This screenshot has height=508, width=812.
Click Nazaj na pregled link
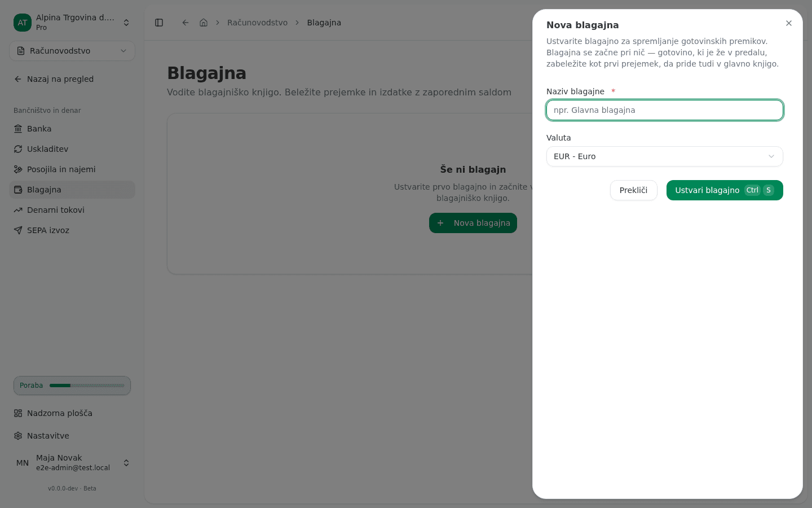coord(72,79)
